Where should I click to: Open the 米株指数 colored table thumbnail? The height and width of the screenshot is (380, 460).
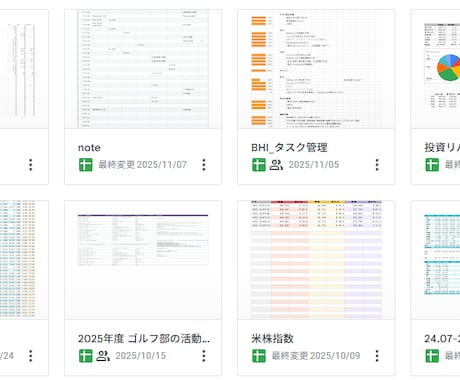point(316,260)
